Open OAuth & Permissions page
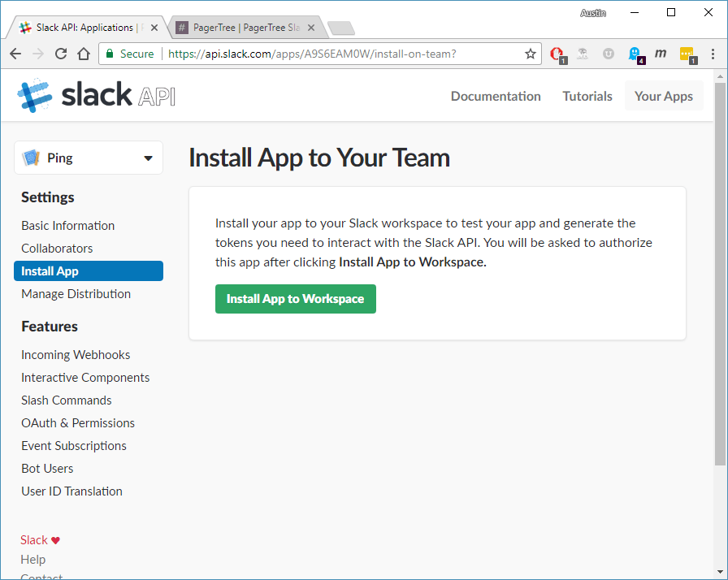 click(x=78, y=422)
